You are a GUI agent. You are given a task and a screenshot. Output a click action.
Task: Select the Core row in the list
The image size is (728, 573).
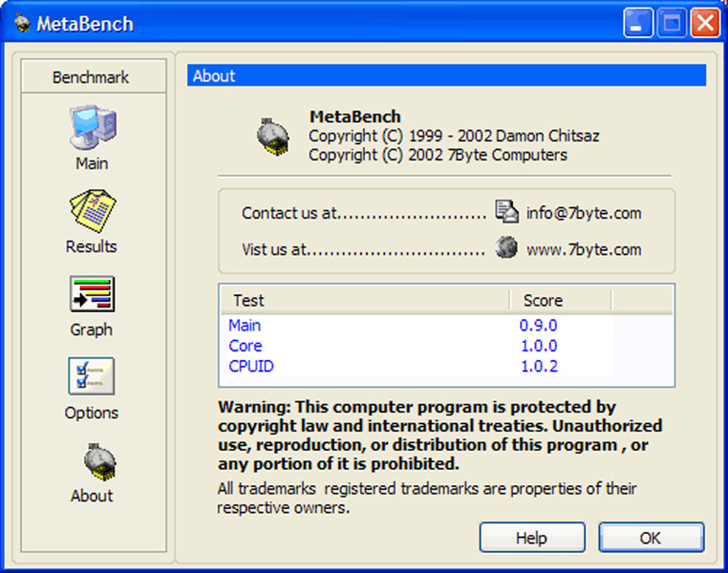(418, 346)
